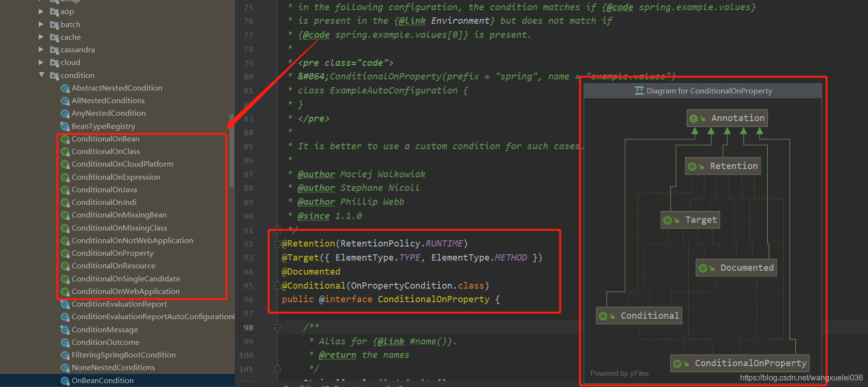Click ConditionalOnWebApplication annotation icon
868x387 pixels.
click(65, 292)
